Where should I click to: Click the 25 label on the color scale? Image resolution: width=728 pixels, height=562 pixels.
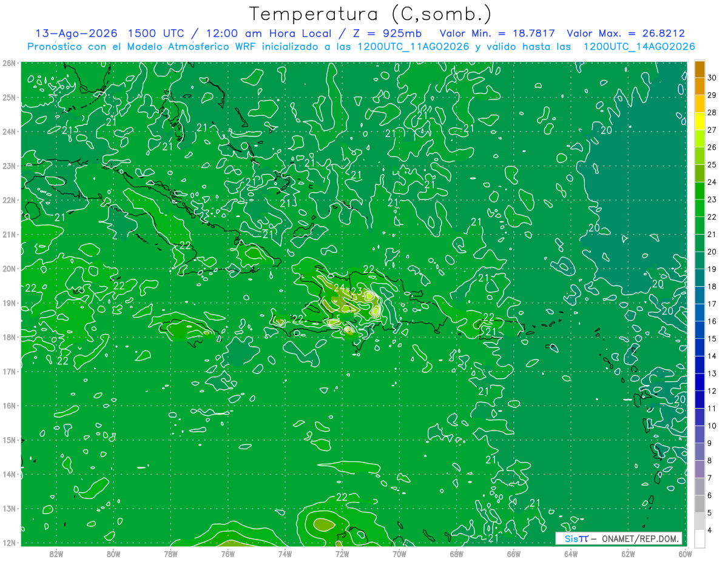click(x=712, y=165)
